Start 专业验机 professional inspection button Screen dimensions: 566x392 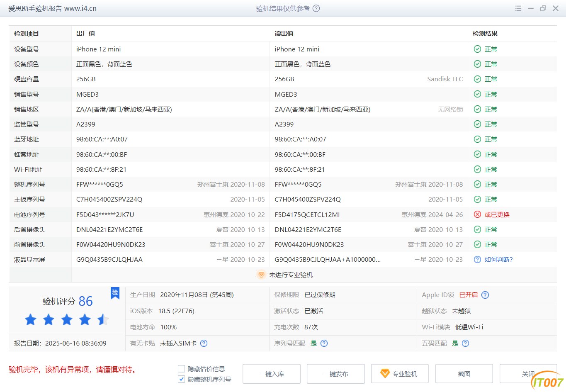400,374
